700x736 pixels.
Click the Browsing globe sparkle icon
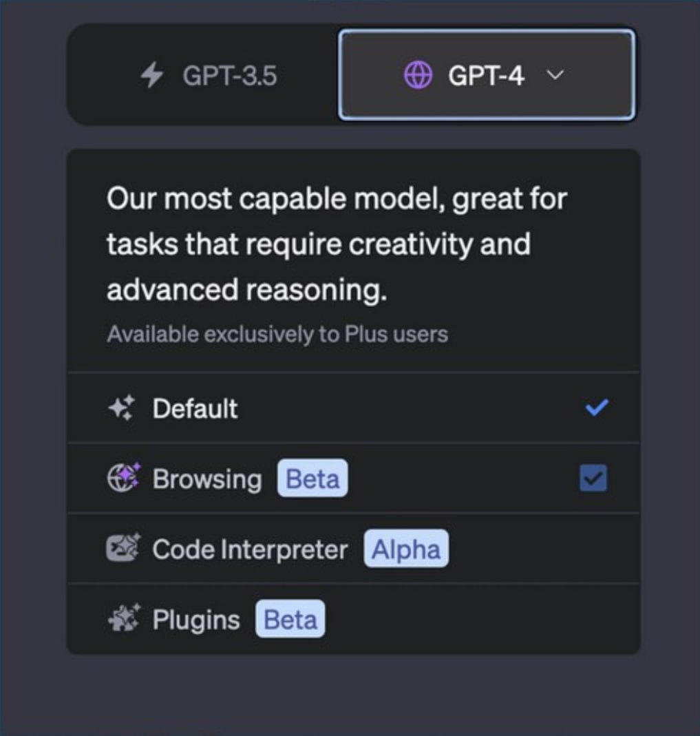(123, 479)
